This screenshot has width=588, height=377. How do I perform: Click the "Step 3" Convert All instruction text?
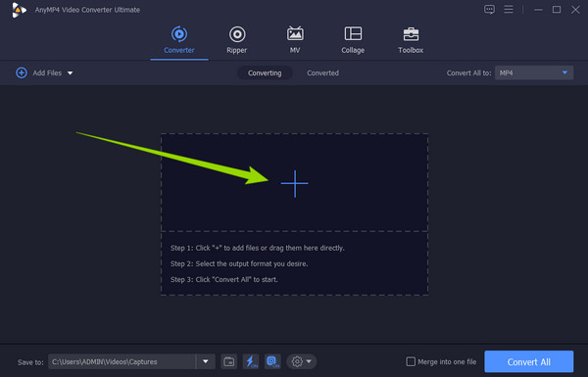223,279
